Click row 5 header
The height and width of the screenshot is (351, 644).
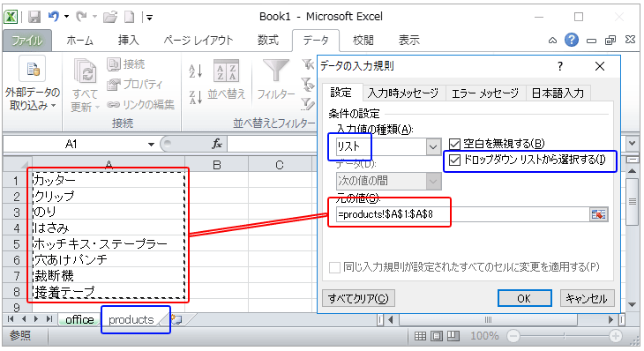[17, 244]
